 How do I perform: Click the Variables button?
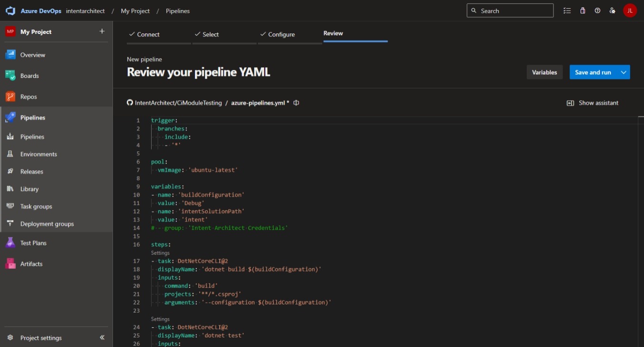pos(544,72)
